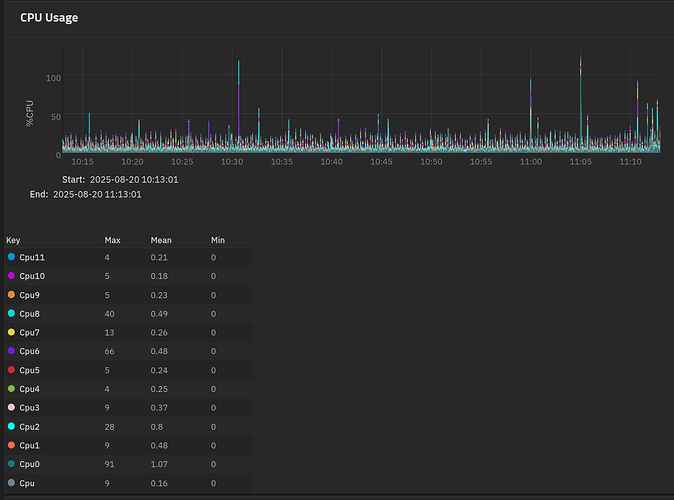
Task: Click Cpu2 max value 28
Action: click(109, 427)
